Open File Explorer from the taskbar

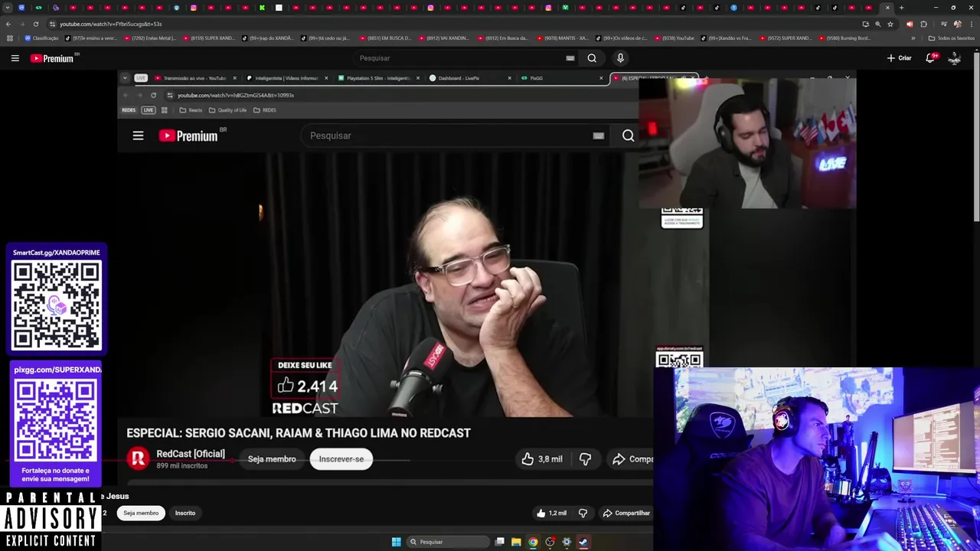click(516, 542)
